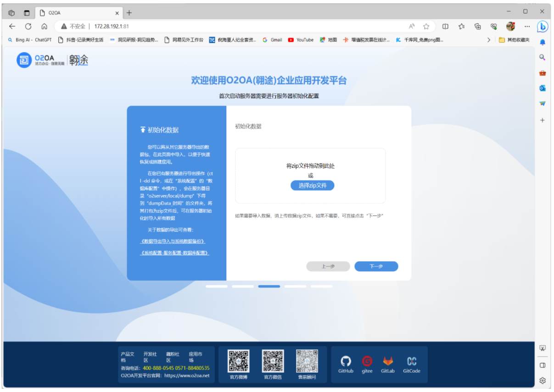554x392 pixels.
Task: Expand hidden bookmarks with chevron
Action: pyautogui.click(x=489, y=40)
